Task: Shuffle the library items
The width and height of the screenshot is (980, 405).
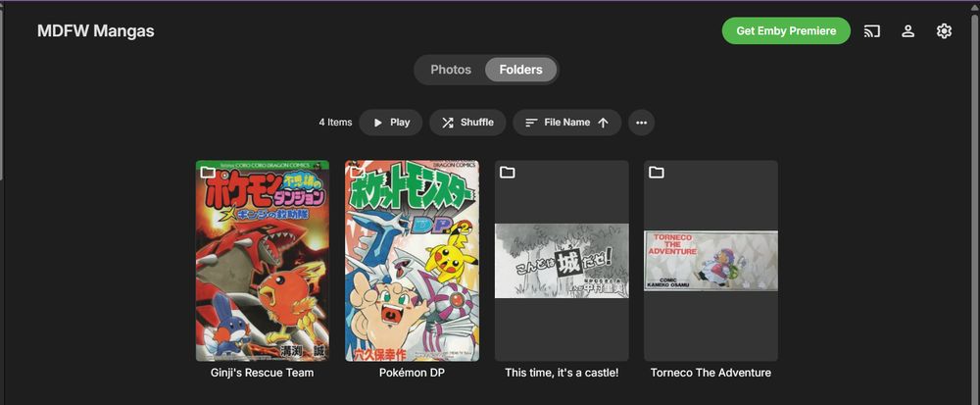Action: point(467,123)
